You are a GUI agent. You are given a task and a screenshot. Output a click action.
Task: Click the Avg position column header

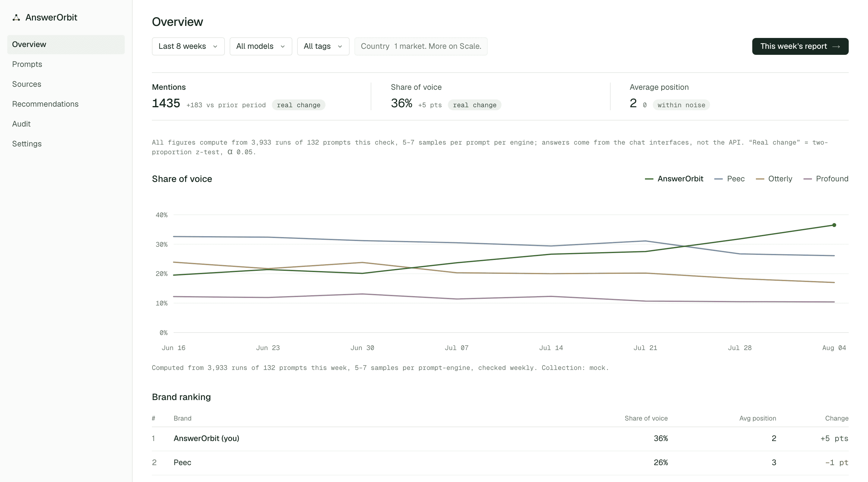pos(757,418)
